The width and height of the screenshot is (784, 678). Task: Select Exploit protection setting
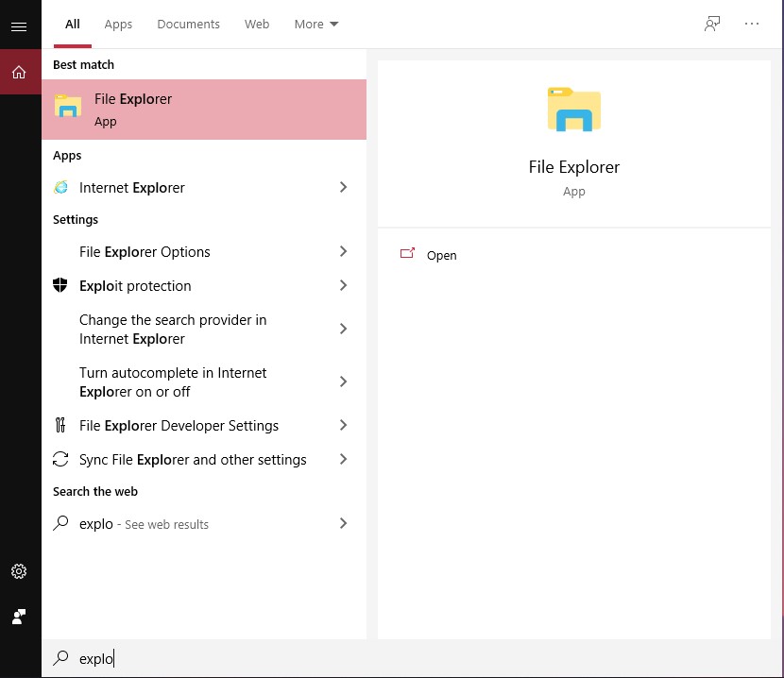(204, 285)
